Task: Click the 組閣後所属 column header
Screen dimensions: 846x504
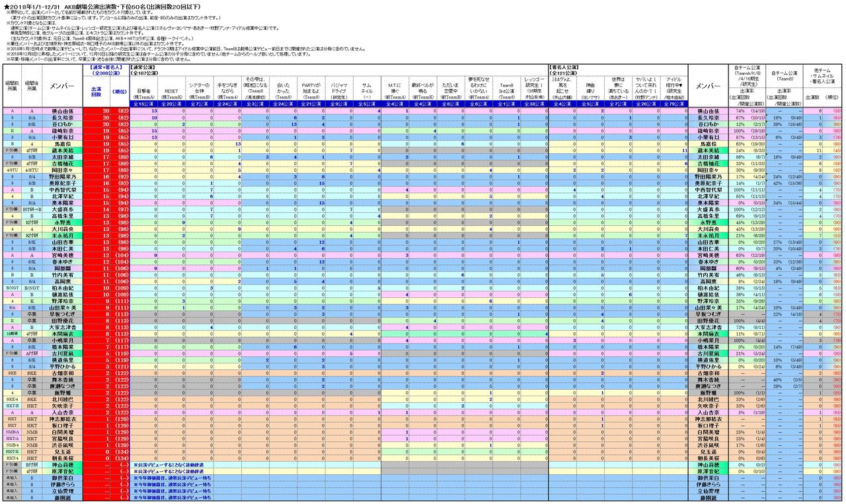Action: [x=30, y=85]
